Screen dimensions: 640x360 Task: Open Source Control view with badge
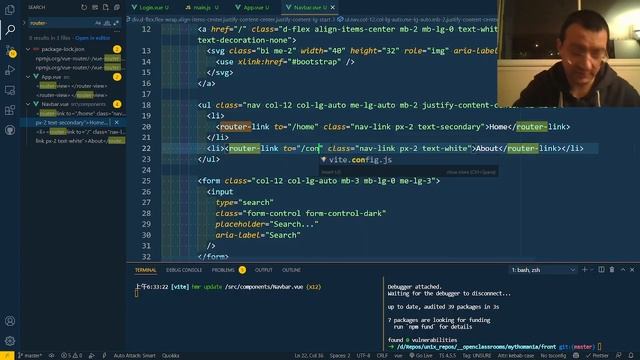click(10, 51)
